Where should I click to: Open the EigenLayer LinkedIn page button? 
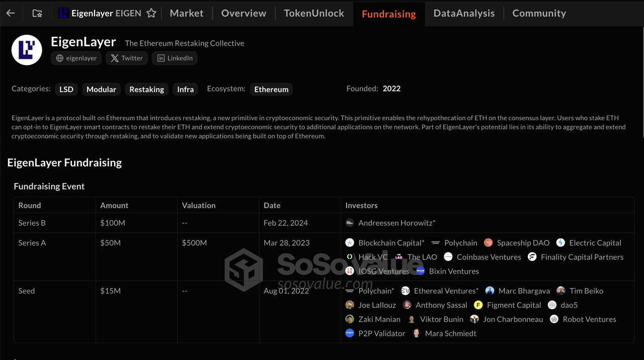(175, 58)
